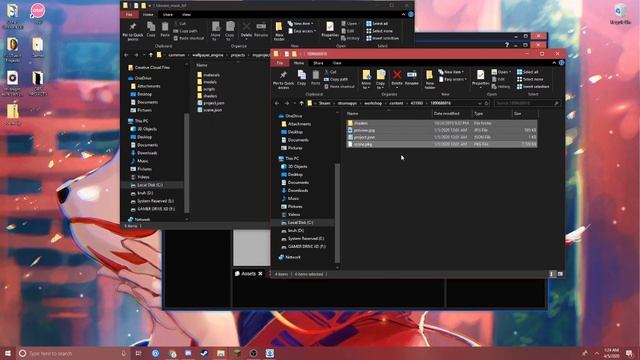This screenshot has width=640, height=360.
Task: Click OneDrive in front window navigation pane
Action: pyautogui.click(x=291, y=116)
